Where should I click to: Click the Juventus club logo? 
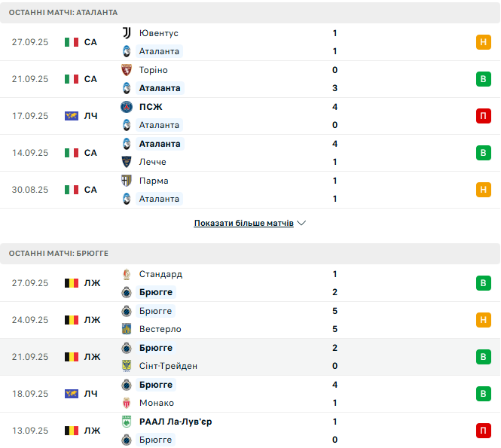point(127,33)
